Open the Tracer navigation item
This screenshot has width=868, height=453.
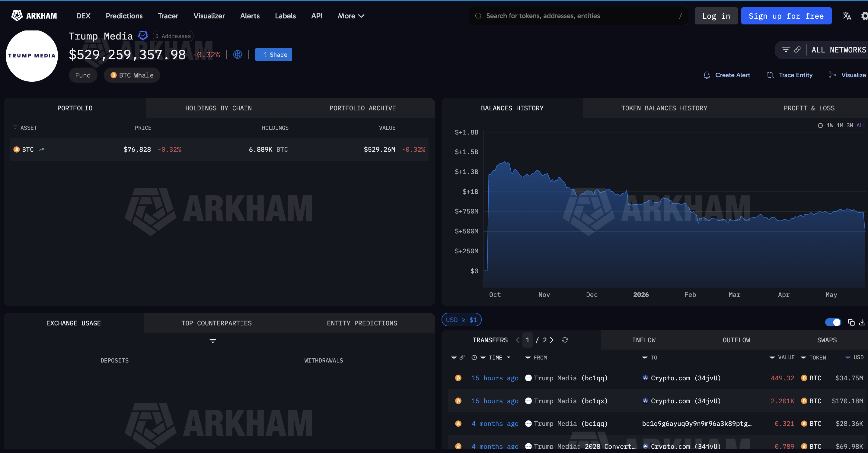[168, 16]
